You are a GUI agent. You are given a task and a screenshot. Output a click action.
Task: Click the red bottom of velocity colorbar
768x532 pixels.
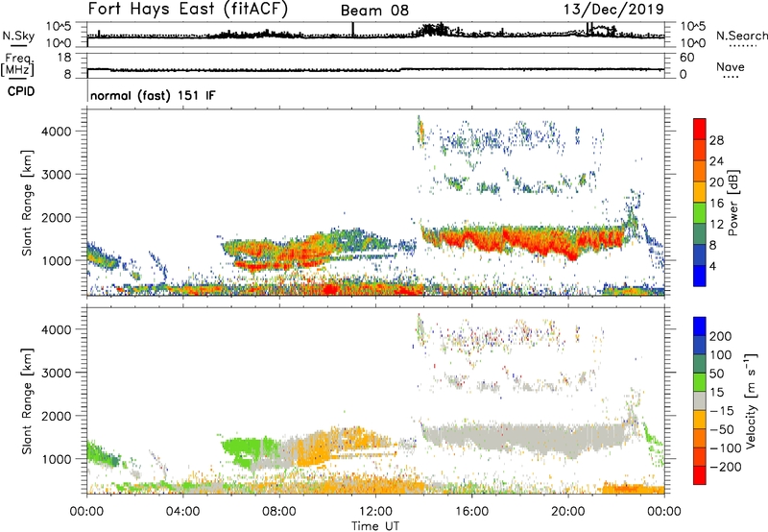[700, 475]
